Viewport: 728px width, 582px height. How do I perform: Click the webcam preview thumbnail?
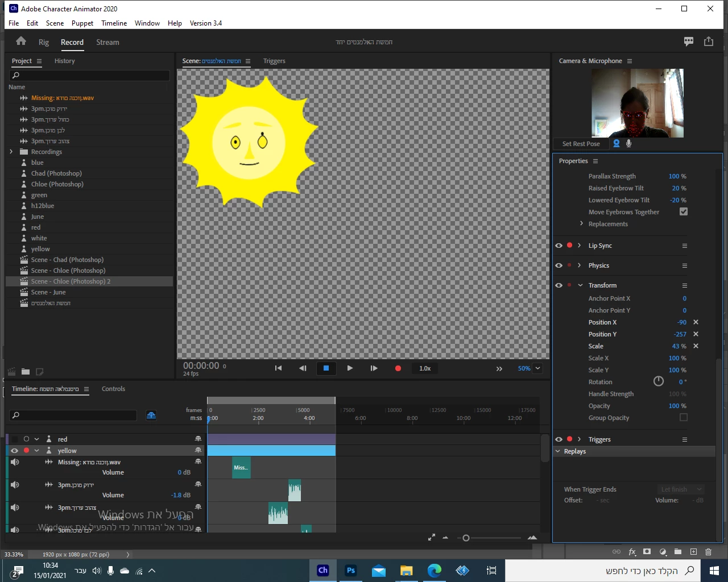click(638, 103)
